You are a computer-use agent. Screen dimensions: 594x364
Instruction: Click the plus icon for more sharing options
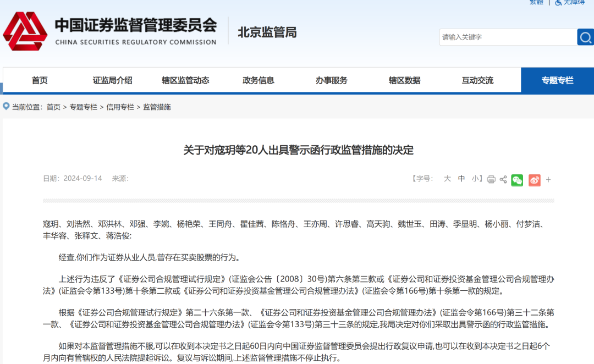pyautogui.click(x=548, y=180)
